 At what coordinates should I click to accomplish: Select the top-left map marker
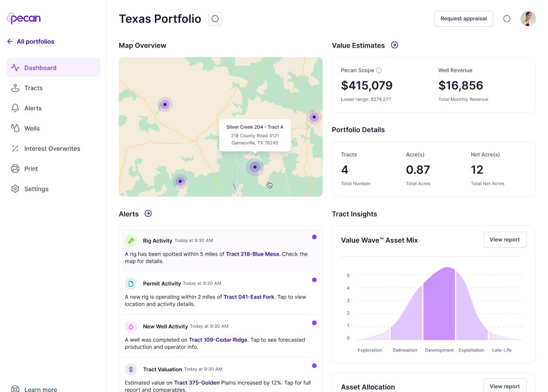(165, 104)
